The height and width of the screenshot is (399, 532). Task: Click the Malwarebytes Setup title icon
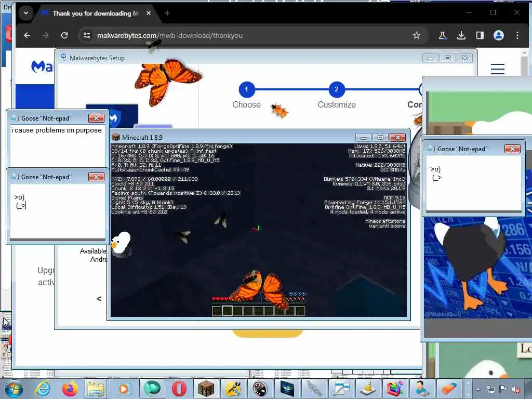click(63, 57)
